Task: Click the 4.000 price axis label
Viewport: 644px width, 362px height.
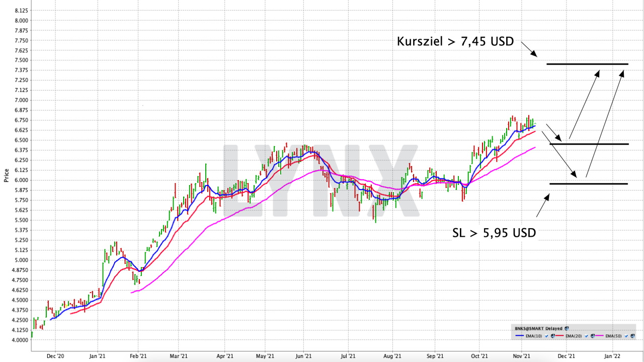Action: point(21,340)
